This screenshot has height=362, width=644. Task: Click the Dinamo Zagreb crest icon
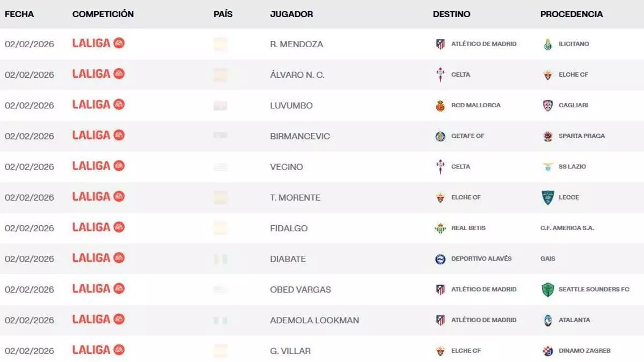point(547,351)
